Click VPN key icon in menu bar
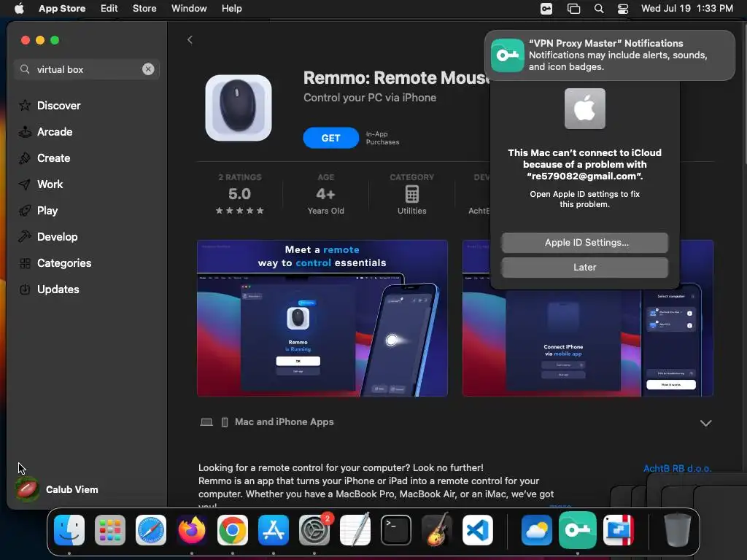 point(546,9)
